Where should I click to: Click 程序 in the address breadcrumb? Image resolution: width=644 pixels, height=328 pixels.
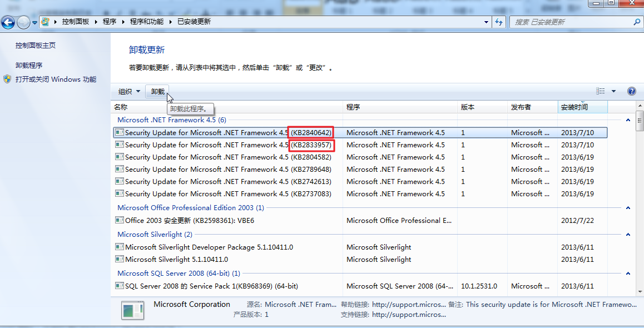(x=110, y=22)
